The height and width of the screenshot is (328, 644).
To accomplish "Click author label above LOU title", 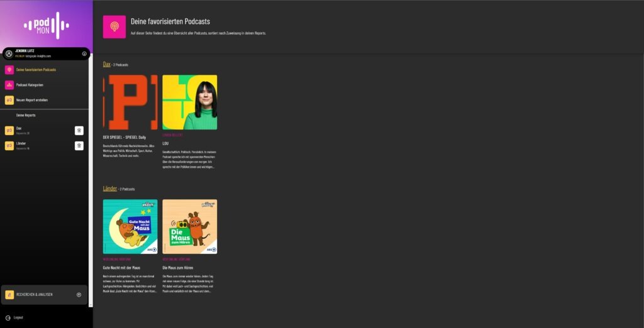I will pos(172,135).
